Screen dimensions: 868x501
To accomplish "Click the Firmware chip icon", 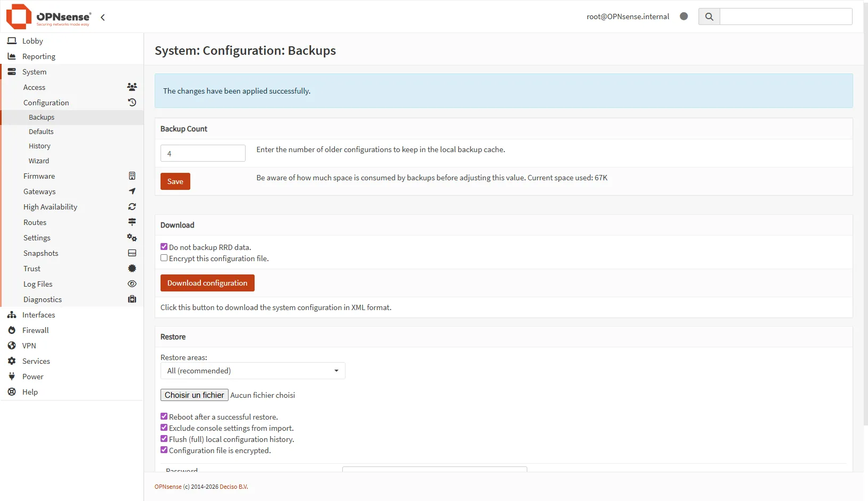I will [132, 176].
